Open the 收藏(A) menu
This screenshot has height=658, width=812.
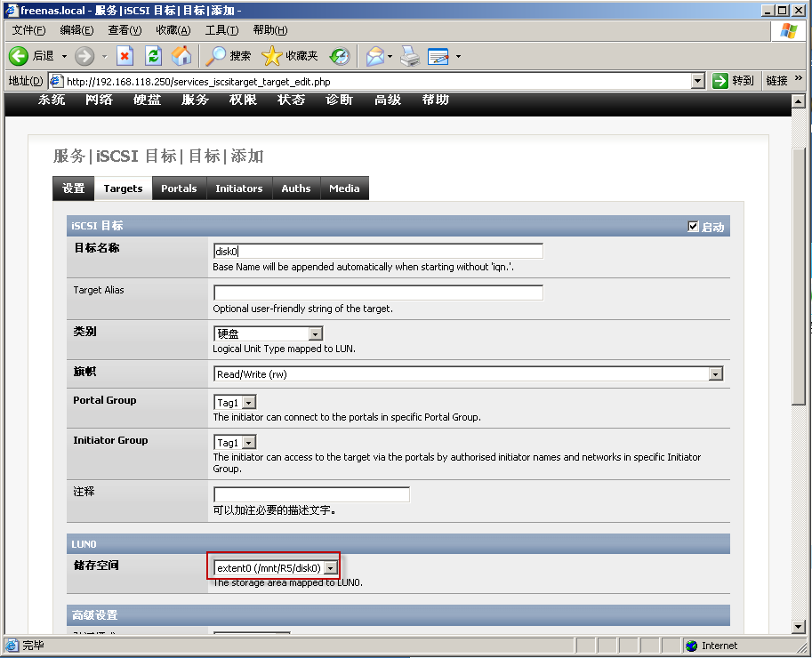(x=173, y=30)
